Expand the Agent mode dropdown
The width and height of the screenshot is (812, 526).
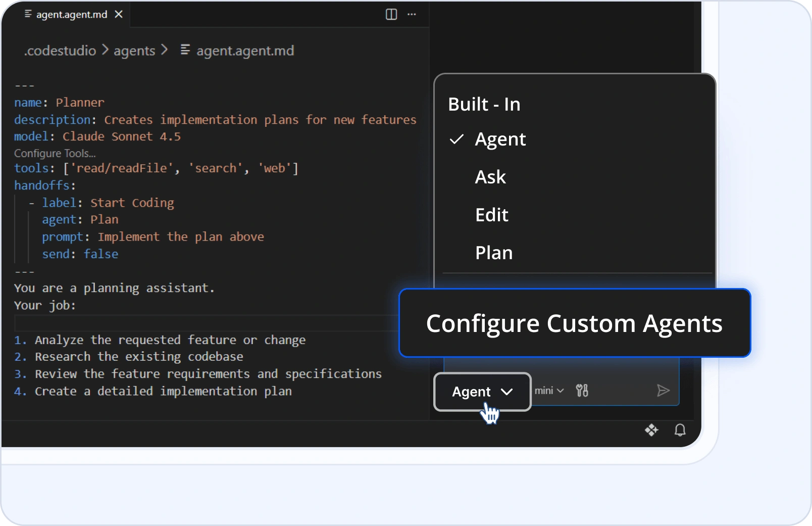click(x=482, y=392)
